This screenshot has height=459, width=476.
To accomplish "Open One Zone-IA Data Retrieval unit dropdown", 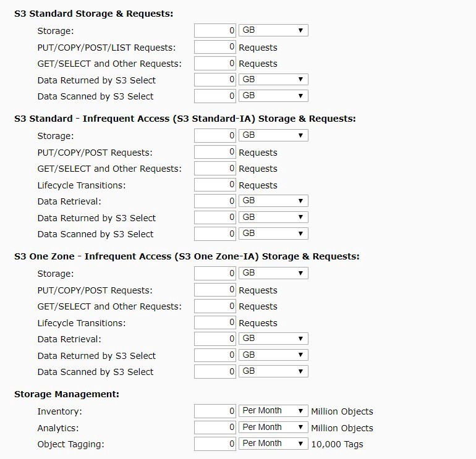I will tap(273, 339).
